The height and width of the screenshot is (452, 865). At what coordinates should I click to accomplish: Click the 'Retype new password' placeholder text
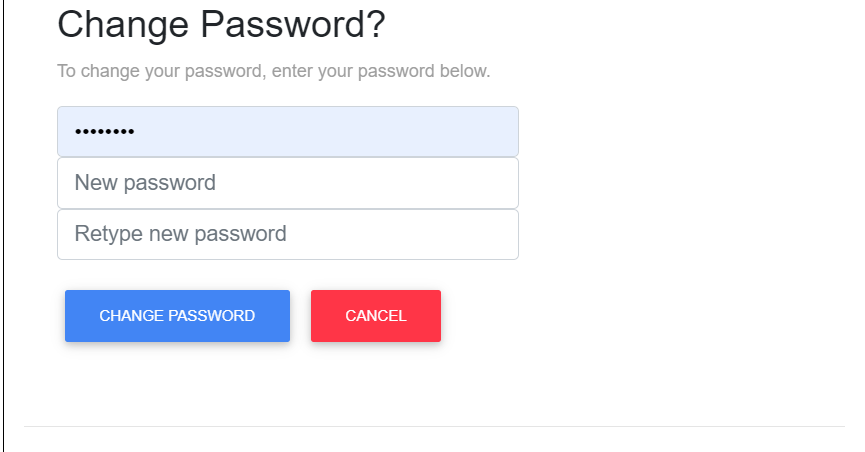[x=180, y=234]
